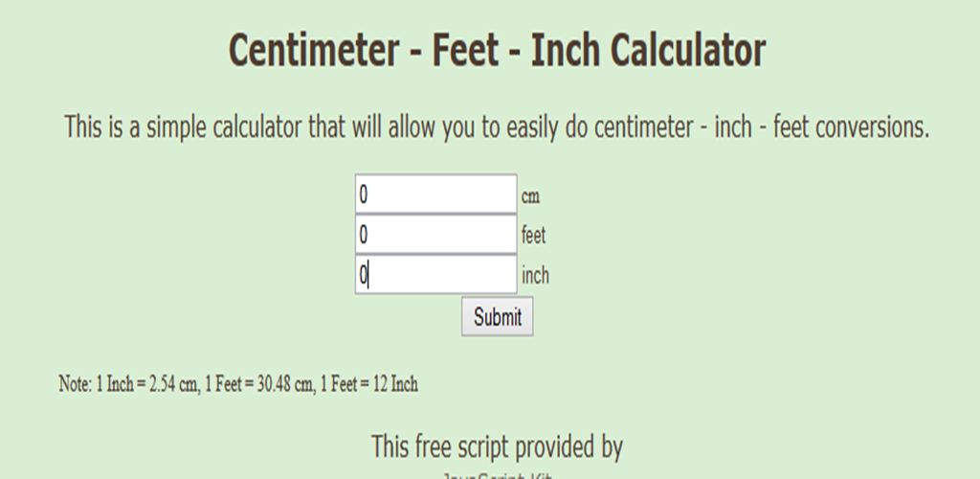Click "centimeter - inch - feet" in the description
980x479 pixels.
pos(687,126)
